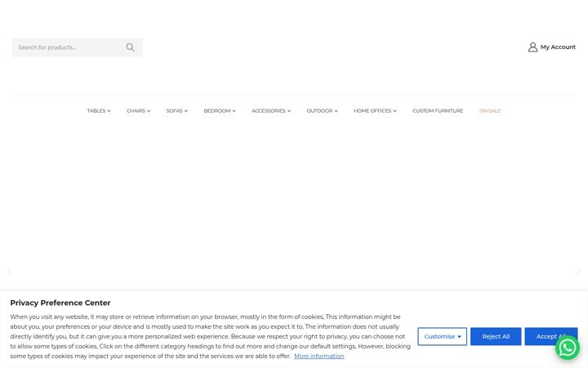Viewport: 588px width, 368px height.
Task: Expand the Outdoor dropdown chevron
Action: pos(336,111)
